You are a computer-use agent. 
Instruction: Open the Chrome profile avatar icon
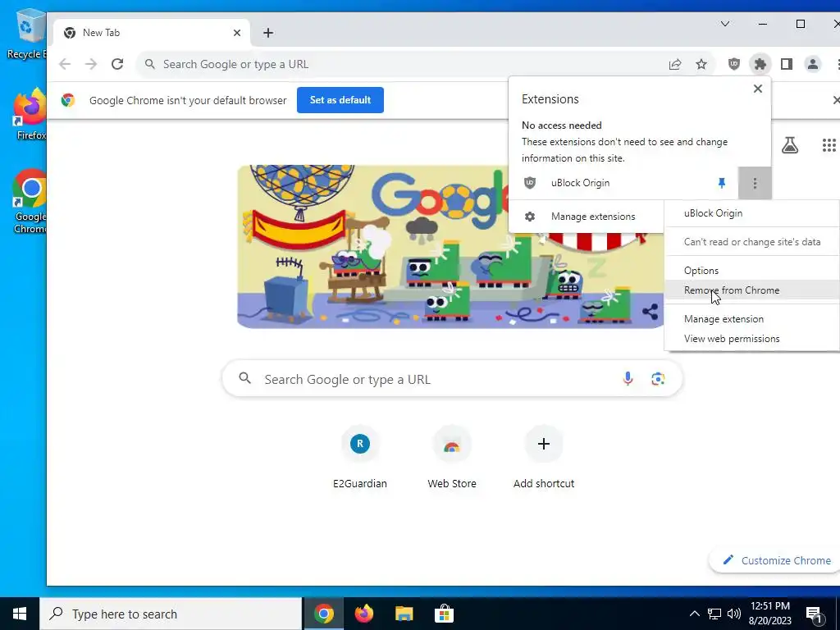(x=813, y=64)
